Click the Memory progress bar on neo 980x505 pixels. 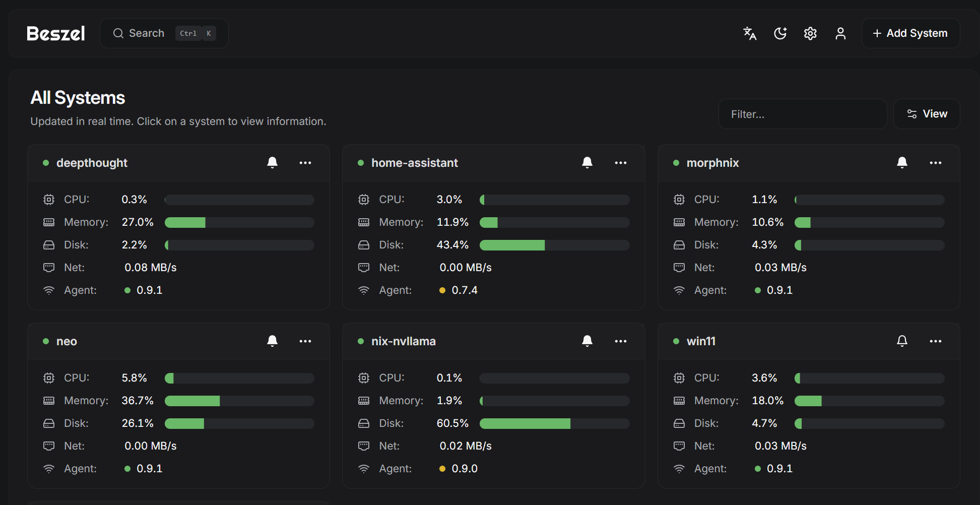239,401
